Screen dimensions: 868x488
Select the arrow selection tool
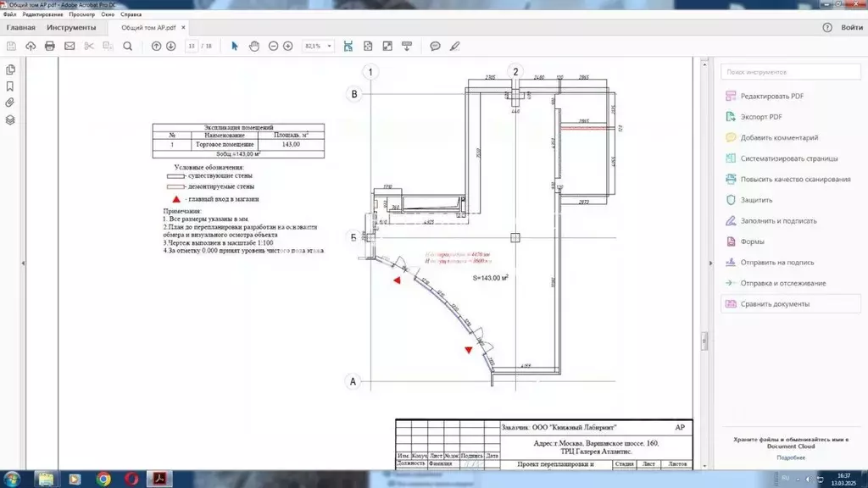(x=235, y=47)
